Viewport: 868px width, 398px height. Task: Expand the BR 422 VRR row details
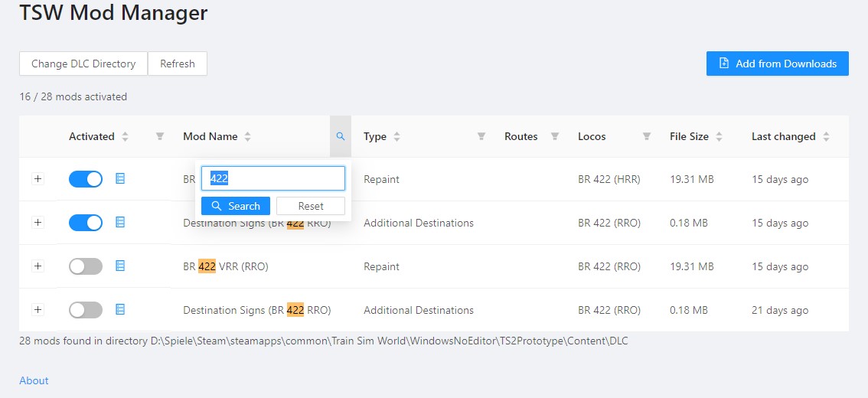(38, 266)
